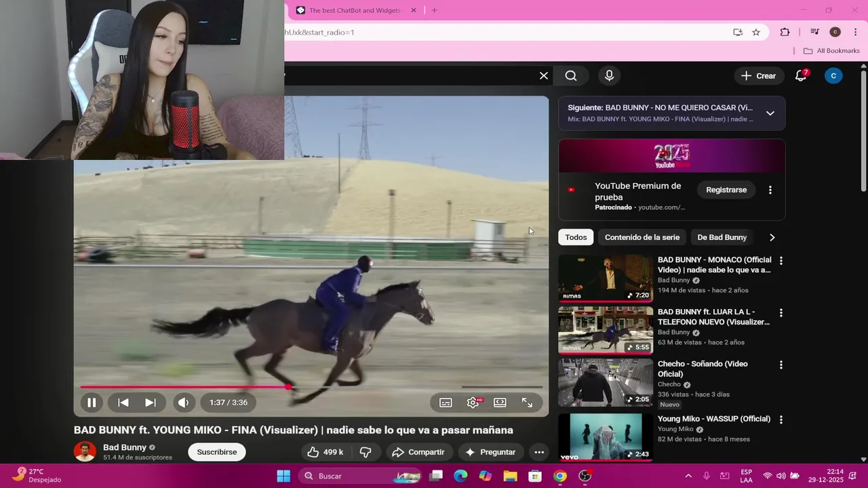Dislike the video with the thumbs down
Screen dimensions: 868x488
[x=366, y=452]
